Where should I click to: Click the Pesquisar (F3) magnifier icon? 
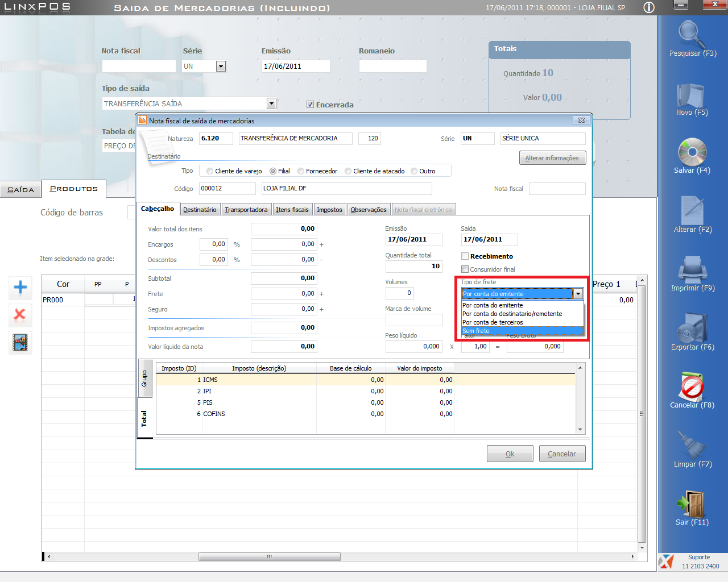[692, 35]
